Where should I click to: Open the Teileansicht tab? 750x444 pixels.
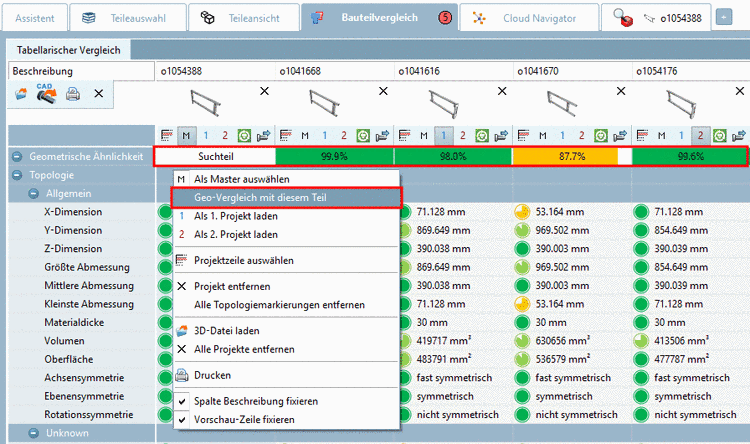(244, 18)
